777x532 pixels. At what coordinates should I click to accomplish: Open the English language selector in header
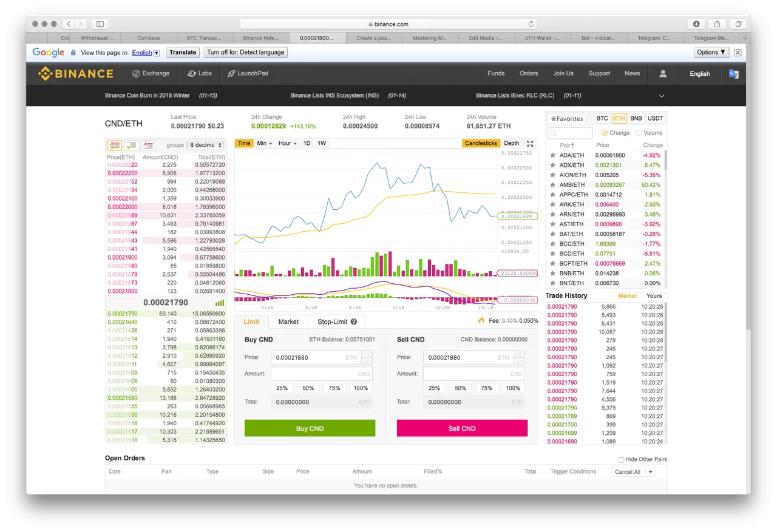(699, 73)
